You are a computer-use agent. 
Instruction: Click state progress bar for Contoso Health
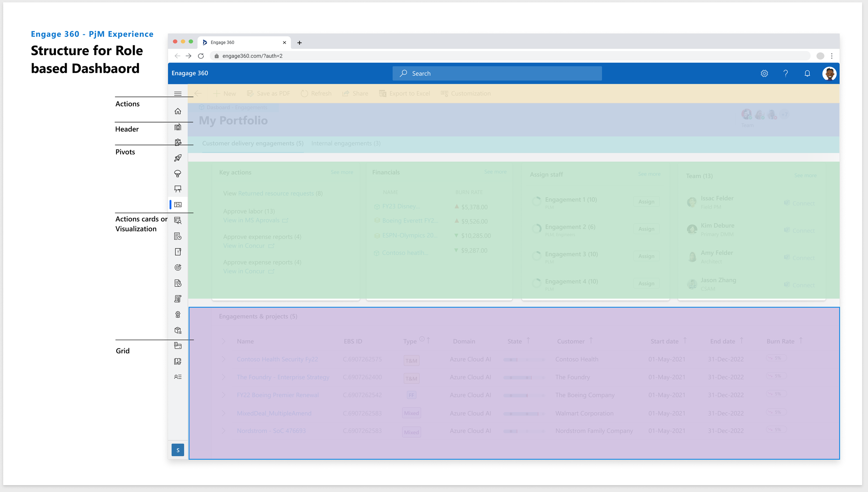pyautogui.click(x=524, y=360)
